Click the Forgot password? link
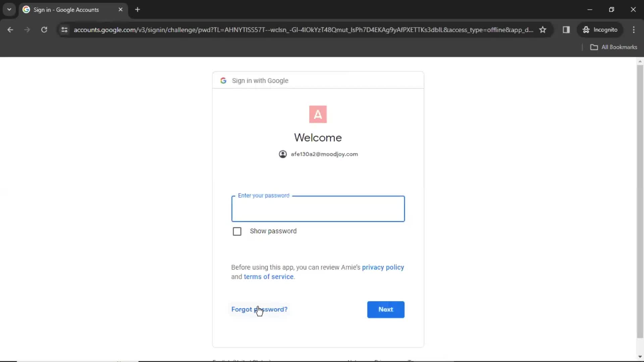The height and width of the screenshot is (362, 644). point(259,309)
